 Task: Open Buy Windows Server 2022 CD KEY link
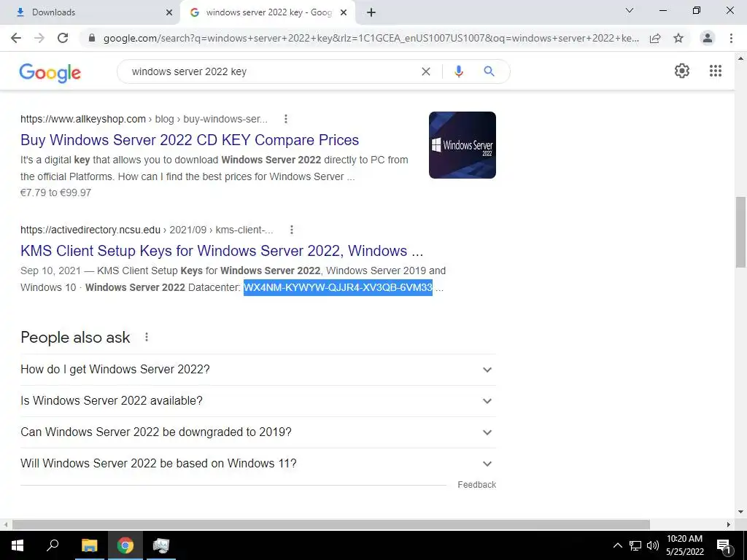pos(190,140)
